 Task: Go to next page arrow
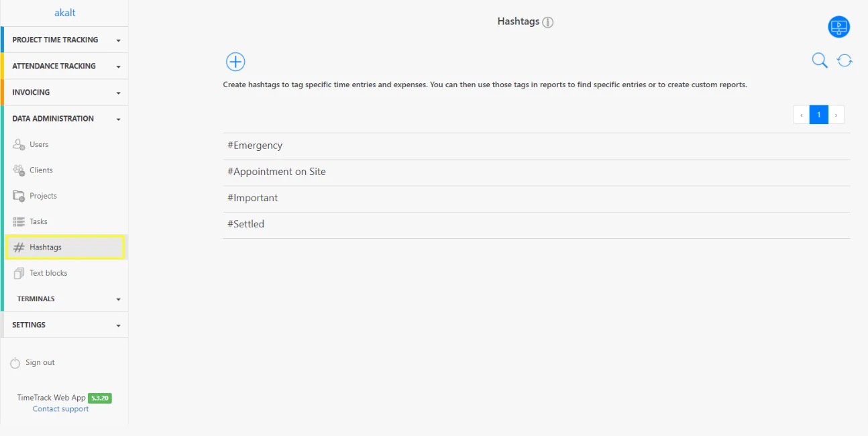(836, 115)
